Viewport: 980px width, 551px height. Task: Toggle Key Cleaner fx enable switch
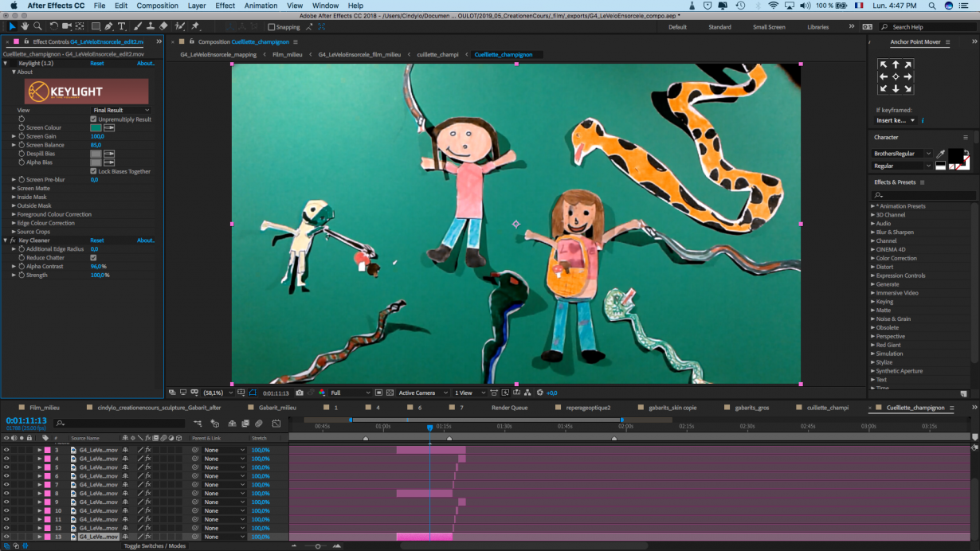click(x=13, y=240)
